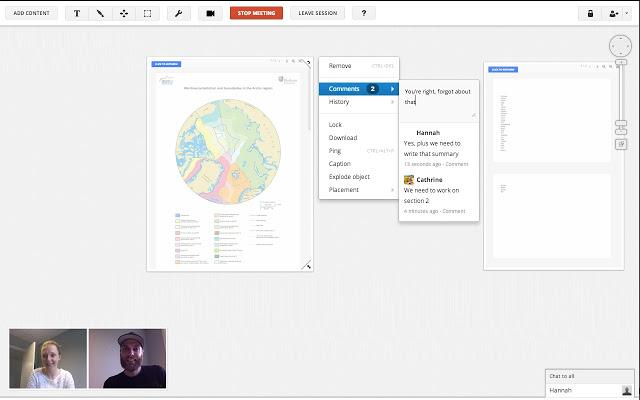Select the move/pan tool icon
The image size is (640, 400).
(124, 13)
